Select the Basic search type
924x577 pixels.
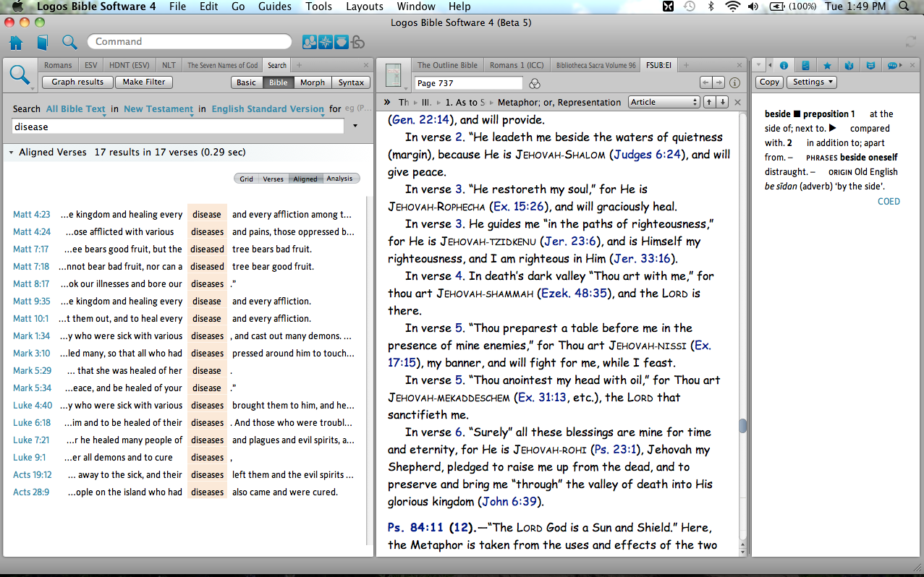pyautogui.click(x=247, y=82)
